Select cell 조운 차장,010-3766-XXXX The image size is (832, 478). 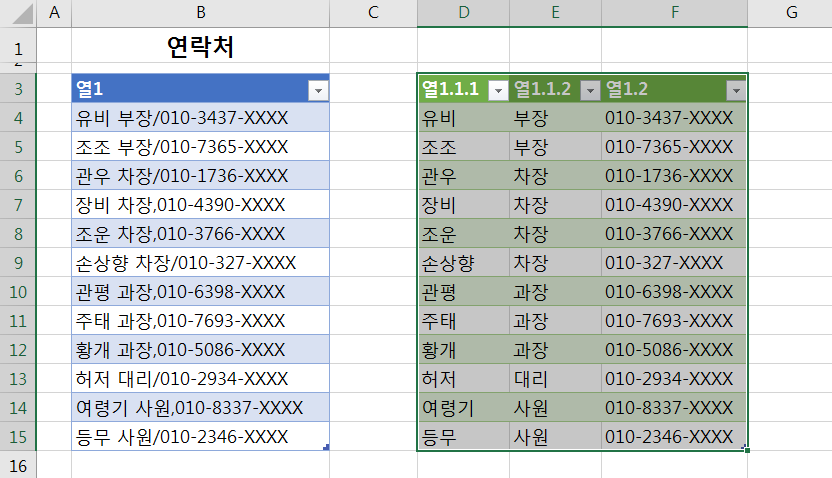pyautogui.click(x=201, y=233)
